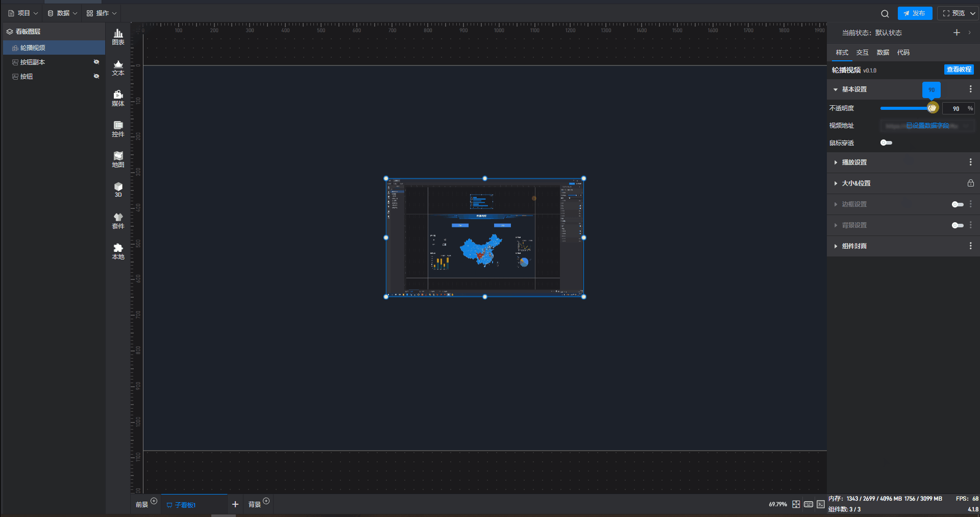Select the 按钮 layer in layer list

(27, 77)
